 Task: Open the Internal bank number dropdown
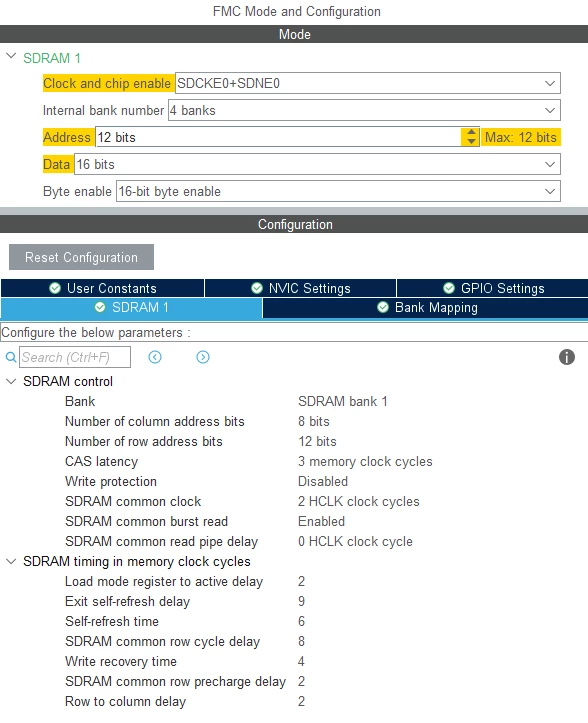[x=364, y=111]
